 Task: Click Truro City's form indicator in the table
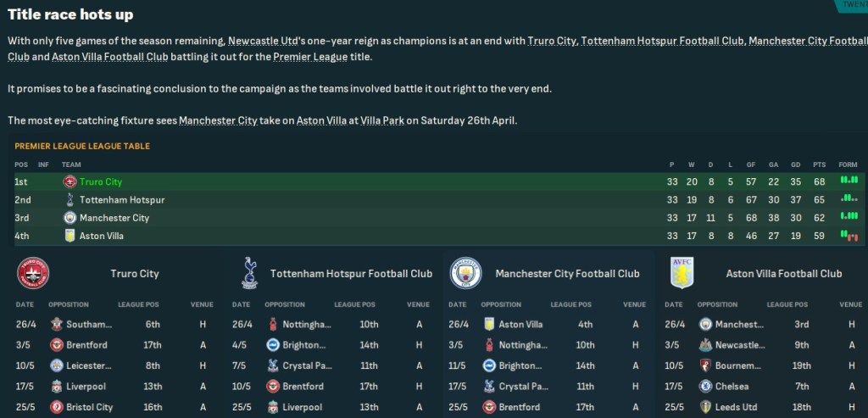click(849, 181)
